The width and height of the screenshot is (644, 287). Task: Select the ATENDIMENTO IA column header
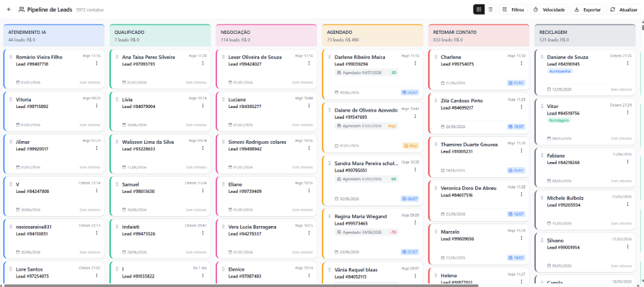click(53, 36)
